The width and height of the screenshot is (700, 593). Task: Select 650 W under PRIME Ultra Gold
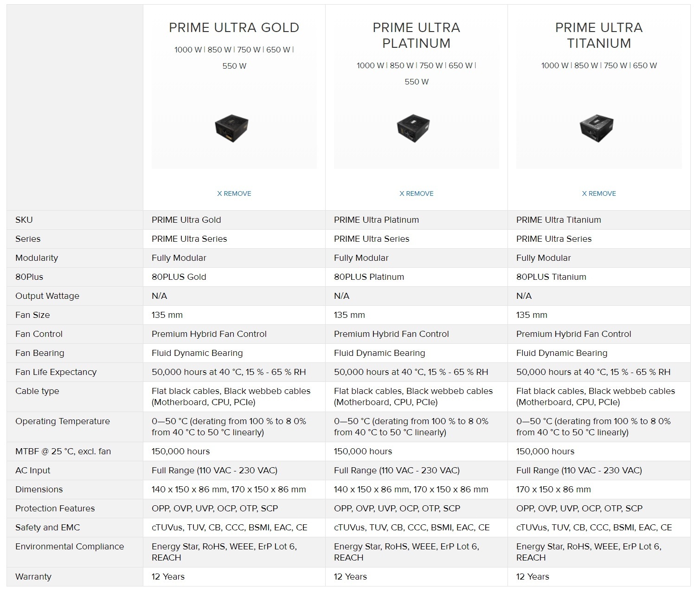(278, 50)
